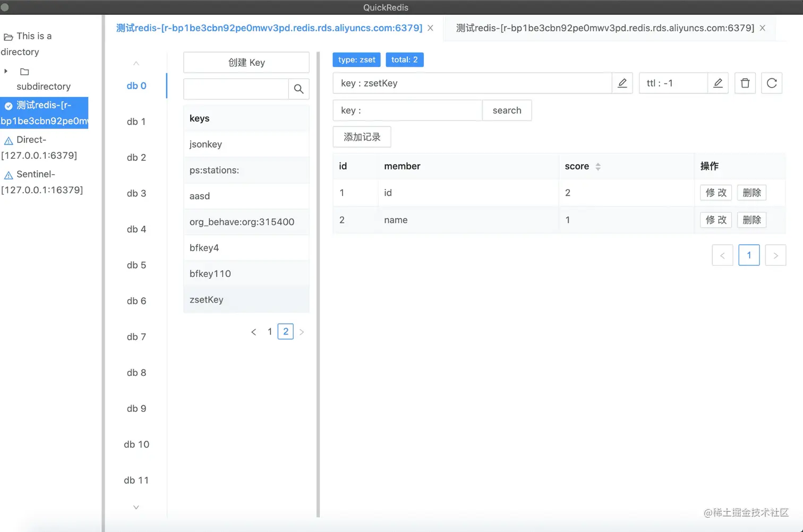This screenshot has height=532, width=803.
Task: Go to the next keys page arrow
Action: point(302,332)
